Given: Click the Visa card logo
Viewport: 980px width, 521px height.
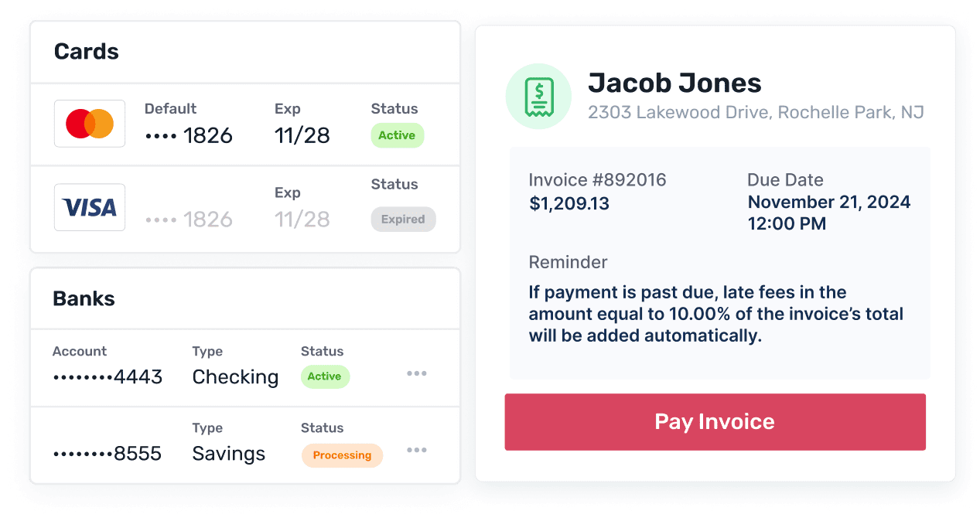Looking at the screenshot, I should (90, 207).
